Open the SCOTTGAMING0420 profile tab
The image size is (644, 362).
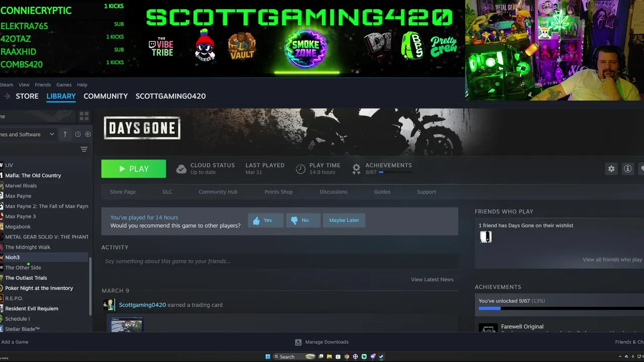click(171, 96)
